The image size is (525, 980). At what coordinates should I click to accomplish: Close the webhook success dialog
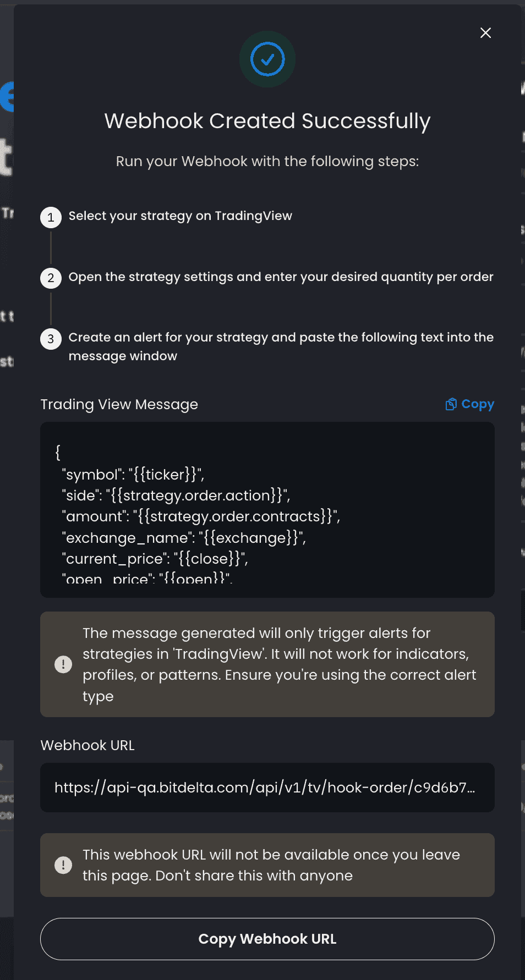click(485, 33)
